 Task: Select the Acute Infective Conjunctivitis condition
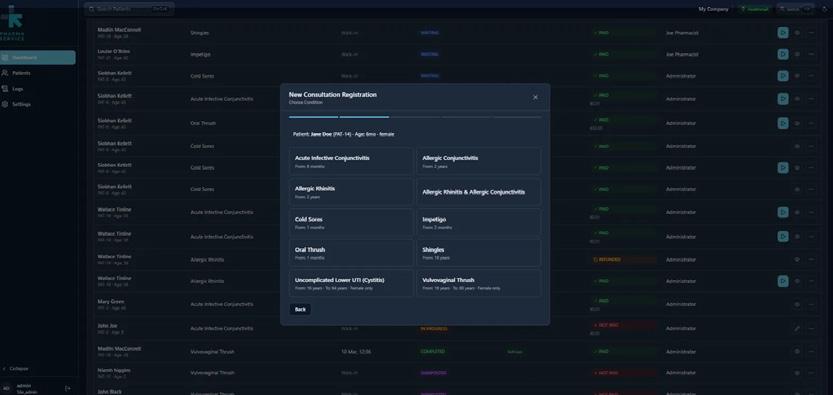click(x=351, y=161)
